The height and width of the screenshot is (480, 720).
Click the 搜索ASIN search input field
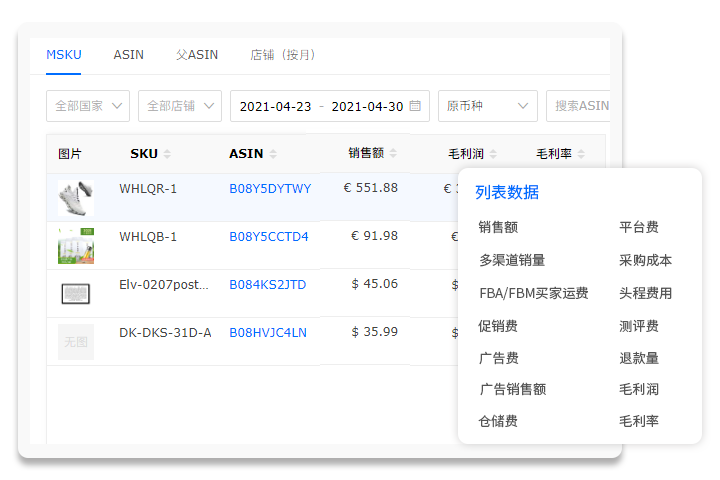click(580, 106)
